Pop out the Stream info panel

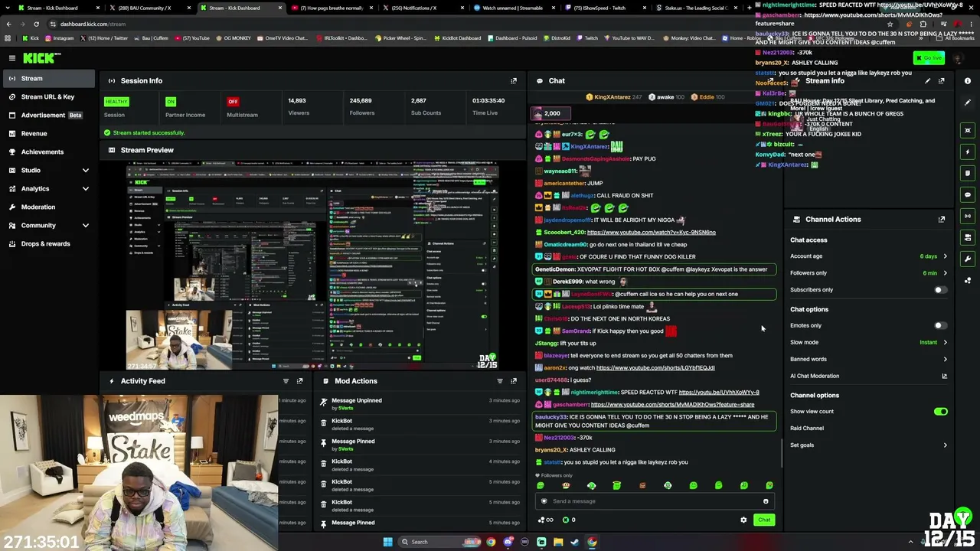coord(942,80)
